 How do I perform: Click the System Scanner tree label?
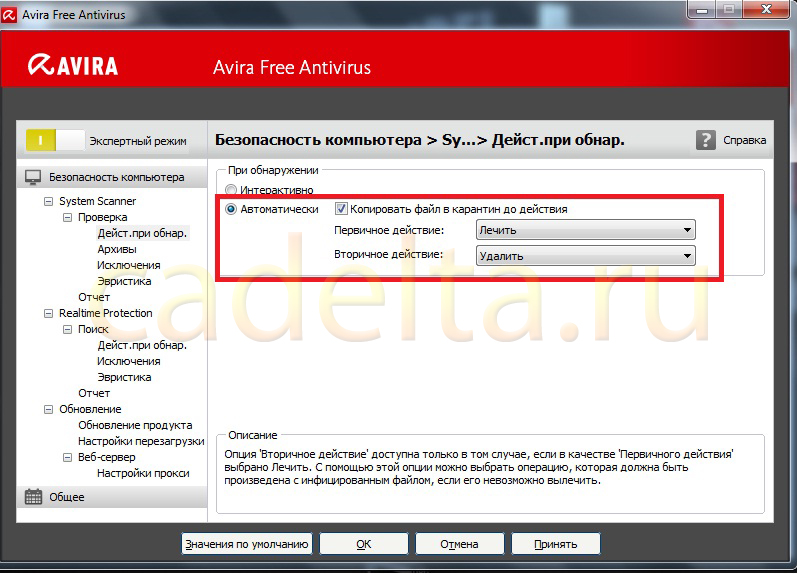click(x=98, y=201)
